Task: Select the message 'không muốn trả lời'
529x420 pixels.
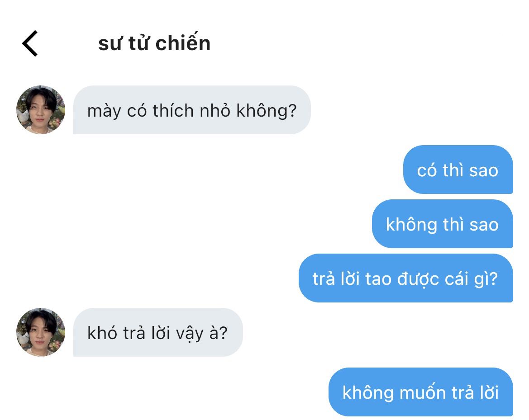Action: [x=421, y=392]
